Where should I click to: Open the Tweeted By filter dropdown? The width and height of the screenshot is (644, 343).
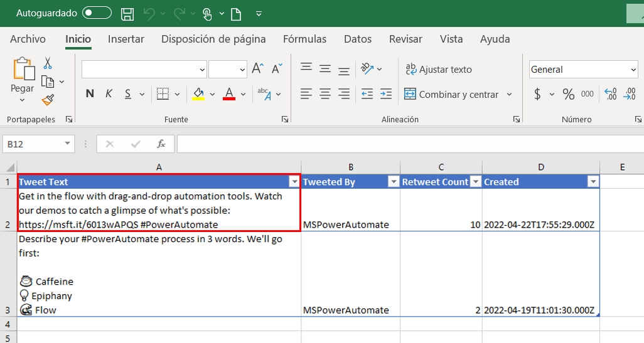(x=394, y=182)
